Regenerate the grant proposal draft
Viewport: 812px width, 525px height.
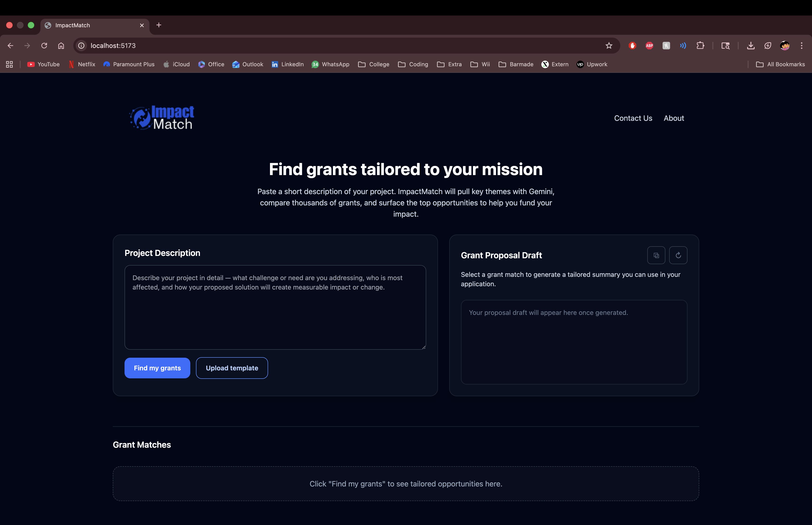678,255
